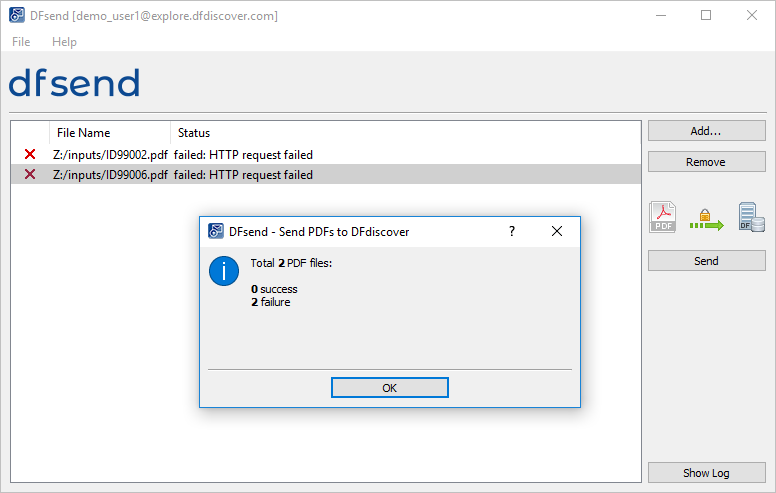Click the DFdiscover server database icon
Screen dimensions: 776x493
click(x=751, y=217)
